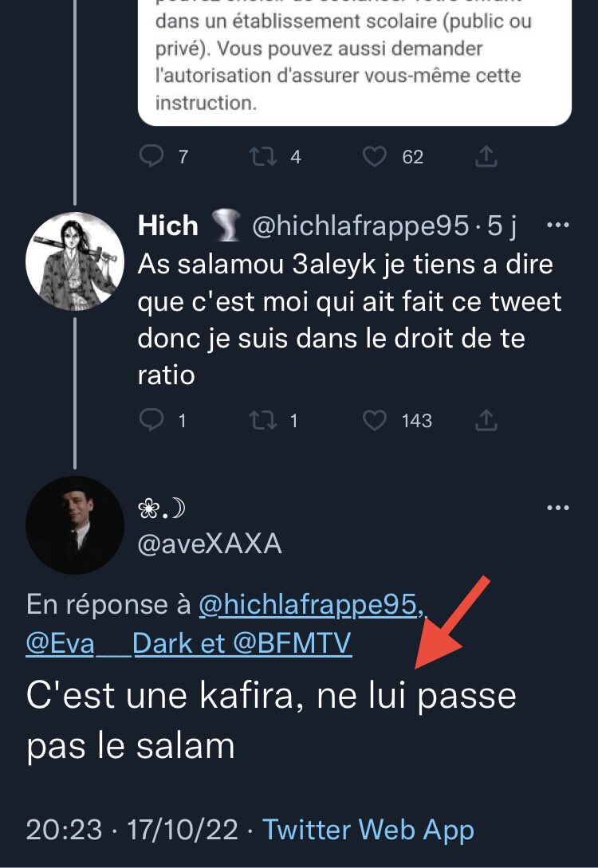Screen dimensions: 598x868
Task: Open the Twitter Web App source link
Action: pos(368,830)
